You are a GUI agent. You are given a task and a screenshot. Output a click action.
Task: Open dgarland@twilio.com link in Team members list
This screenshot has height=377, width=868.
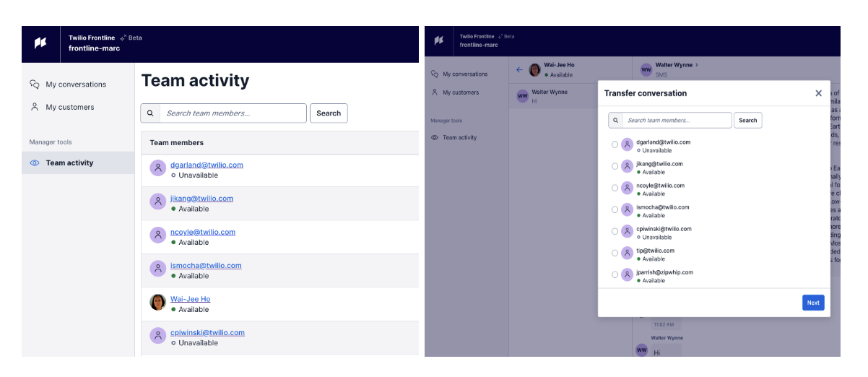[x=207, y=165]
